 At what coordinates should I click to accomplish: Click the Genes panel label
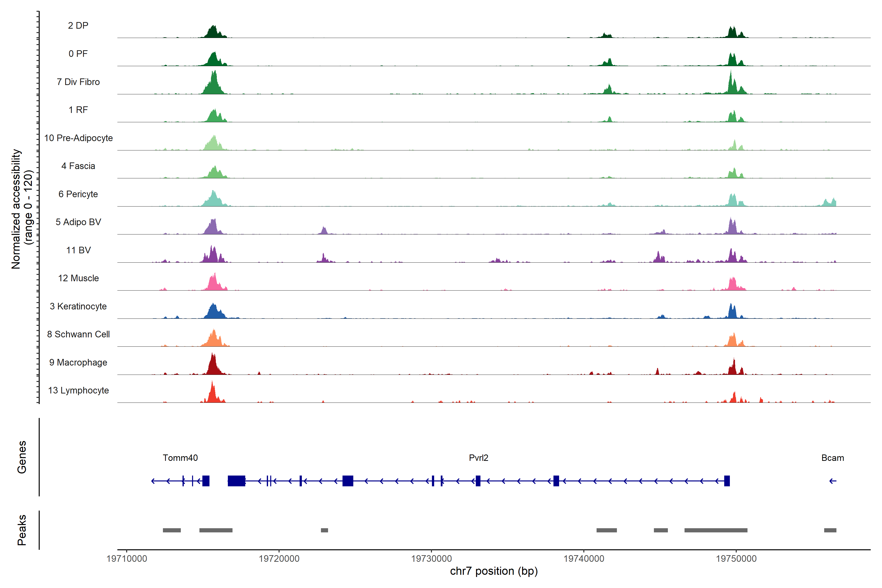point(22,457)
